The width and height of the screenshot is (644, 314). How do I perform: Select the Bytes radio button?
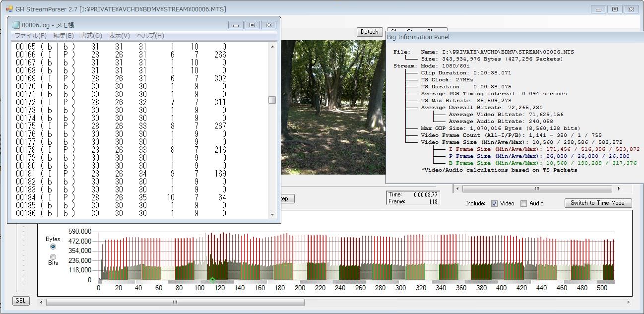pyautogui.click(x=53, y=247)
